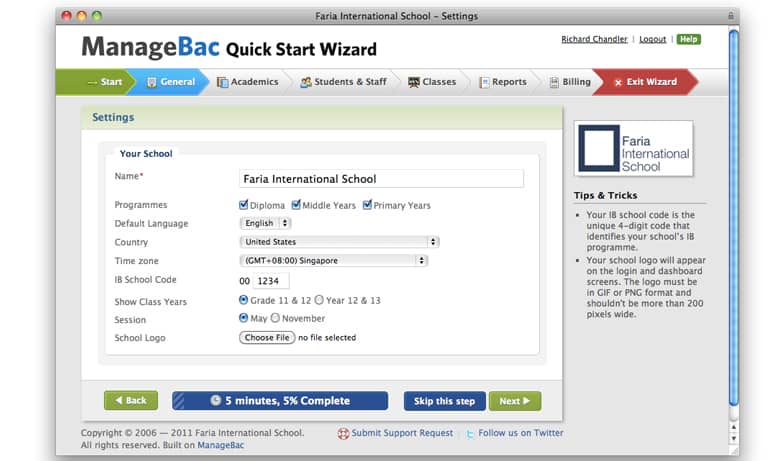Click the ManageBac footer link
The image size is (768, 461).
point(220,445)
